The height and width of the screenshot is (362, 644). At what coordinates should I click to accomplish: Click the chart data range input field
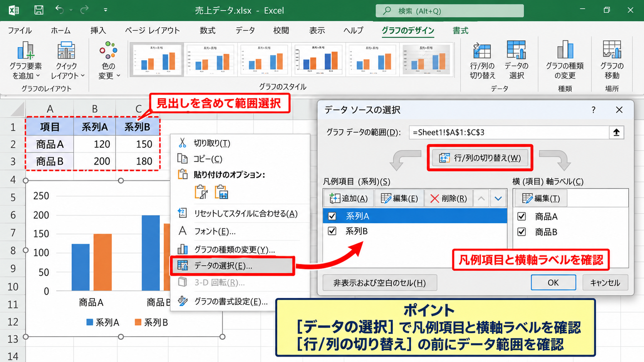(x=509, y=132)
